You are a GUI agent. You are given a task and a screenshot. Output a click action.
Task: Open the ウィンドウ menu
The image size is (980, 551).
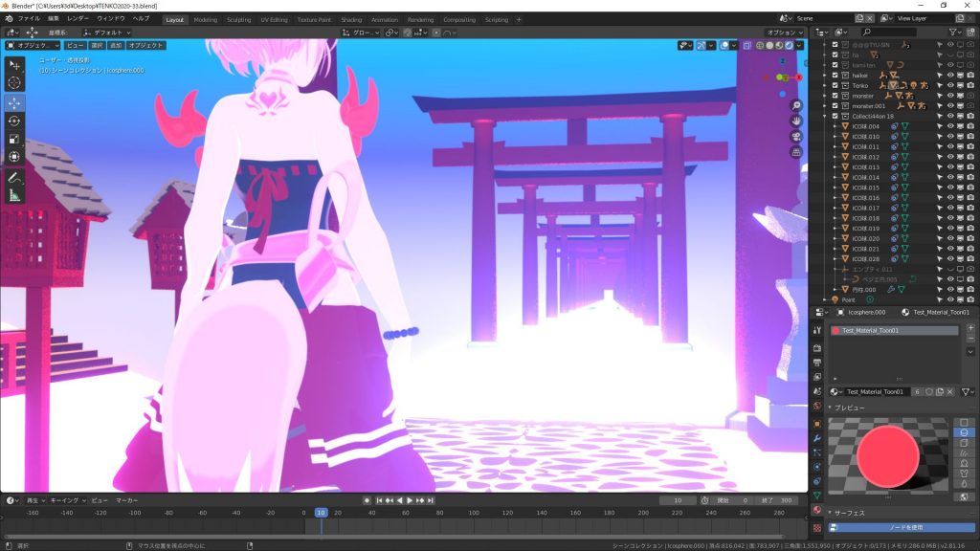point(111,19)
